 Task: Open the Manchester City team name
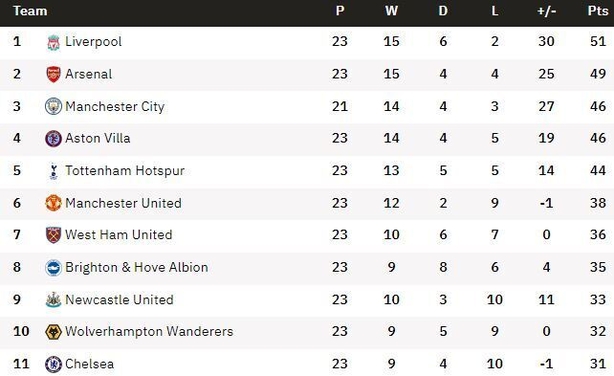(x=115, y=106)
